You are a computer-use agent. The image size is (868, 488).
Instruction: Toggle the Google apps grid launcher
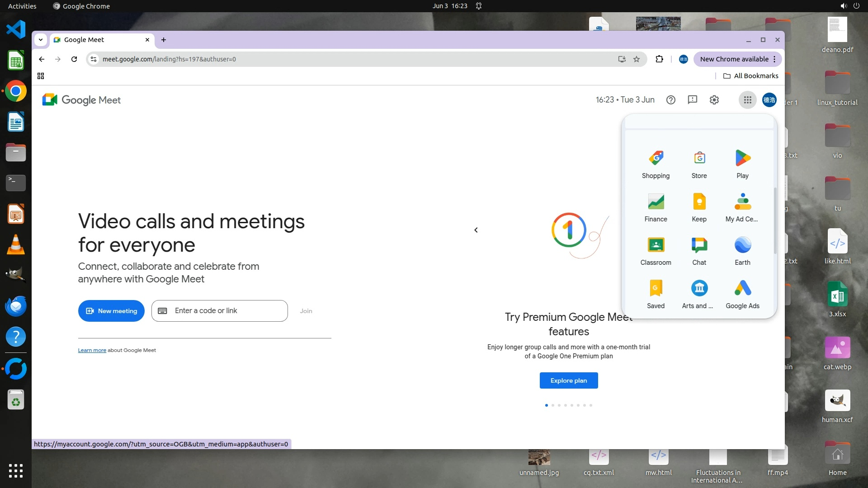(x=747, y=100)
